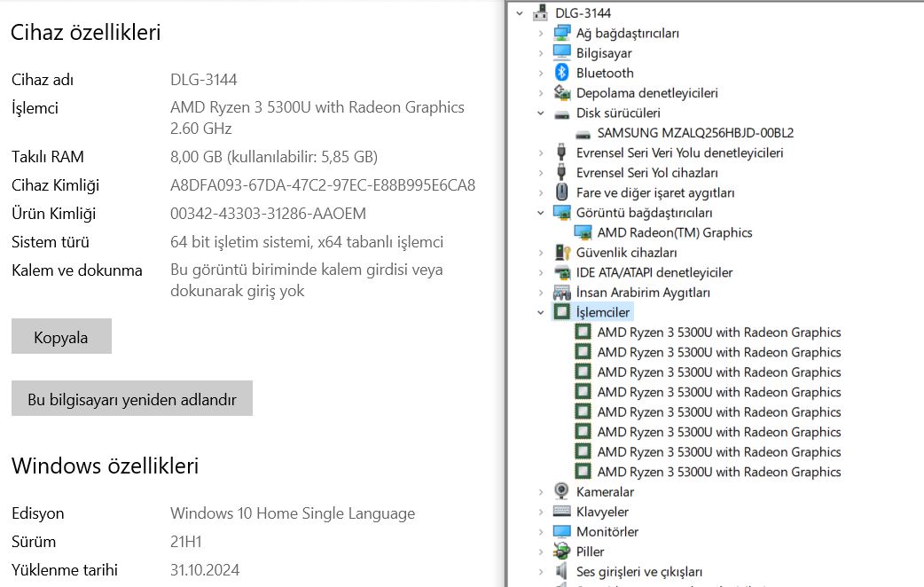The image size is (924, 587).
Task: Select the İşlemciler tree label
Action: point(603,312)
